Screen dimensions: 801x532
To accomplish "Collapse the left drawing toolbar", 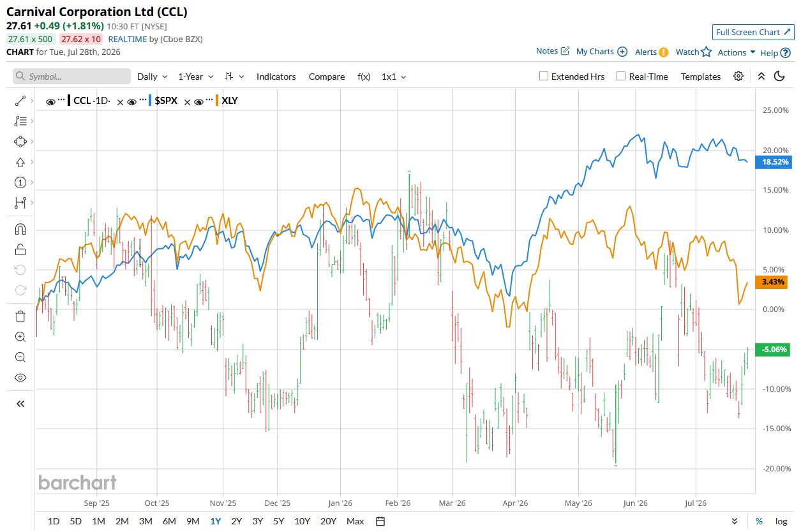I will click(x=20, y=404).
